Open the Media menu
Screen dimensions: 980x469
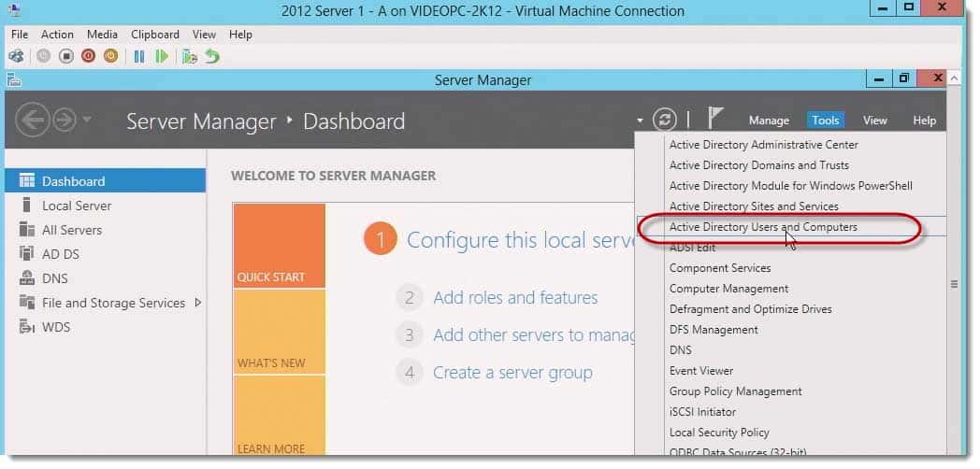(102, 35)
